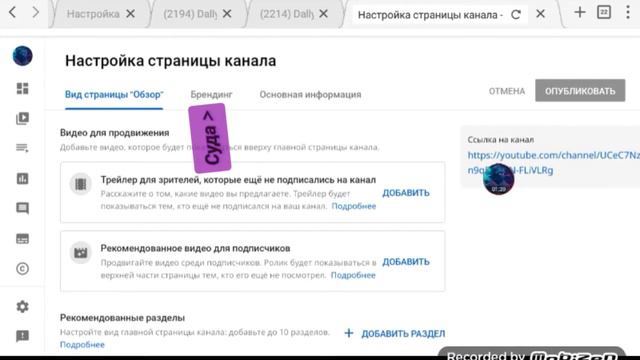Screen dimensions: 640x360
Task: Open the tab switcher showing 22 tabs
Action: [x=604, y=12]
